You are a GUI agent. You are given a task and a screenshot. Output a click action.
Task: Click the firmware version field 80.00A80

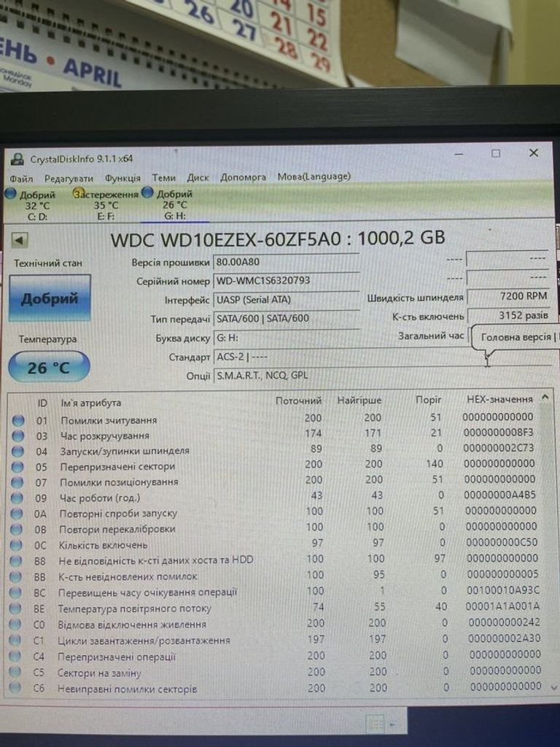(286, 262)
